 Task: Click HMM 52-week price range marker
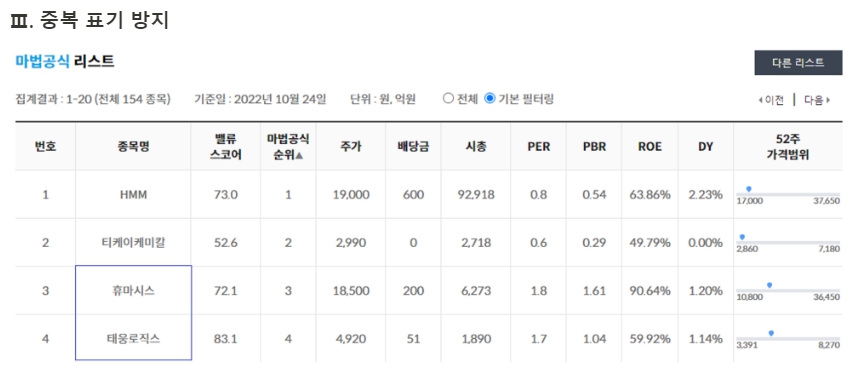point(749,189)
